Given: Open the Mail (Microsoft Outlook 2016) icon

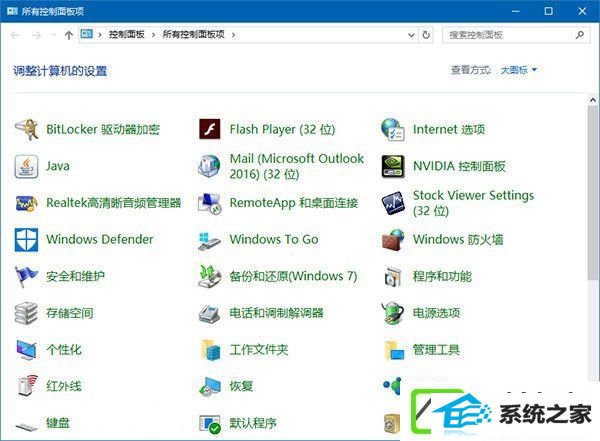Looking at the screenshot, I should click(x=210, y=166).
